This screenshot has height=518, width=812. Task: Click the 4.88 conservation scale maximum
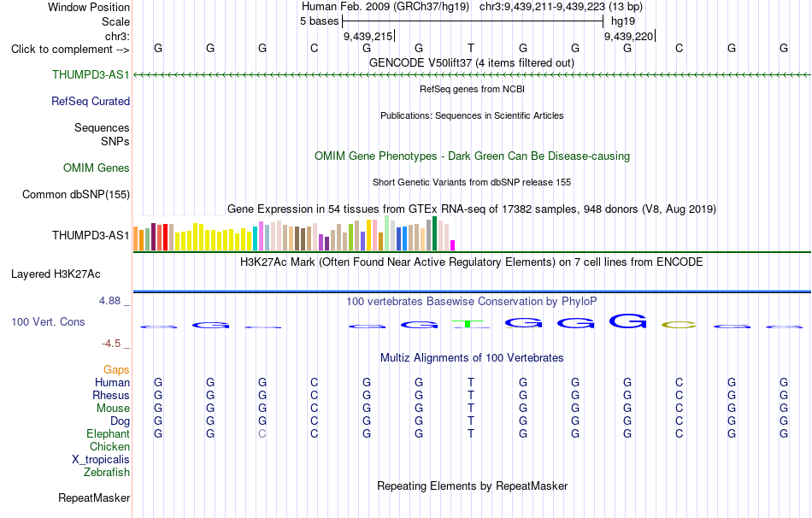click(109, 301)
